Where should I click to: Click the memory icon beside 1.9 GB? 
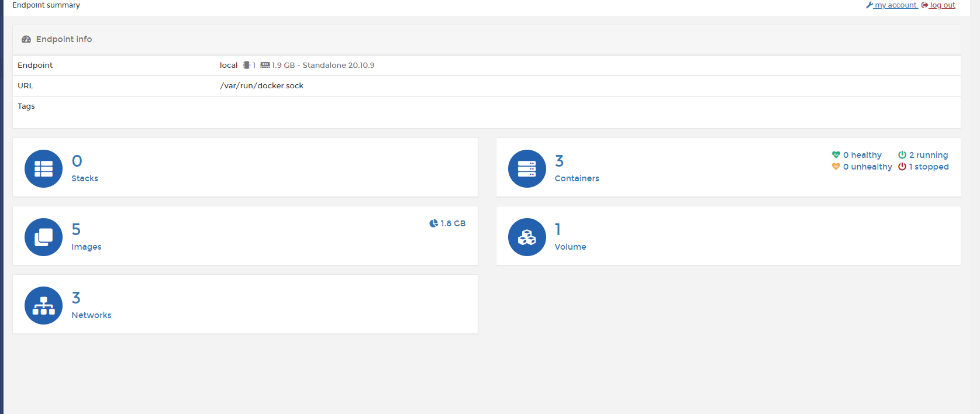(265, 65)
